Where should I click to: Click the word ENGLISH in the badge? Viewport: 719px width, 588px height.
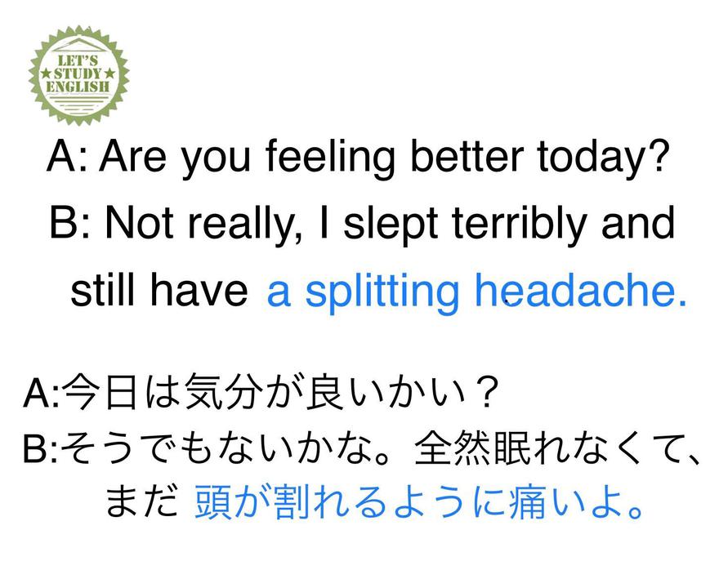(x=78, y=87)
